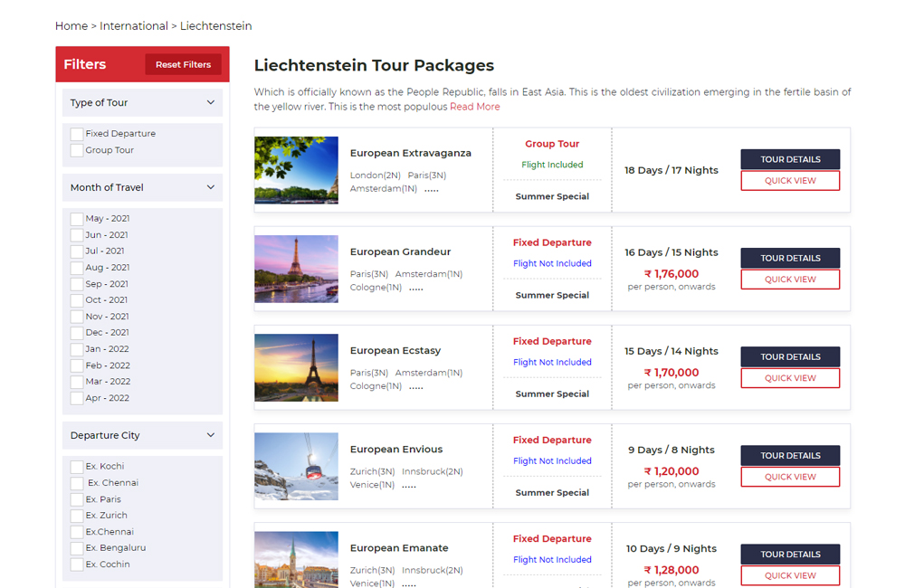Screen dimensions: 905x588
Task: Select Jan - 2022 travel month
Action: tap(77, 349)
